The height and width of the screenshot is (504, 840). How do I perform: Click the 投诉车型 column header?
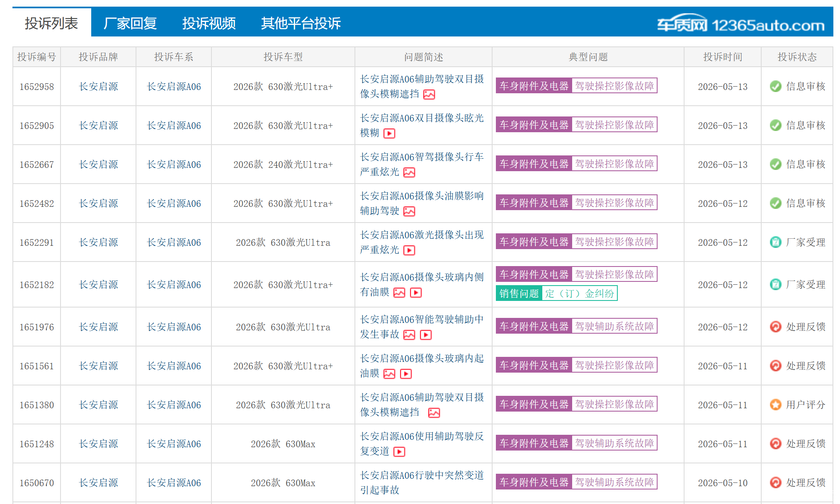coord(283,57)
